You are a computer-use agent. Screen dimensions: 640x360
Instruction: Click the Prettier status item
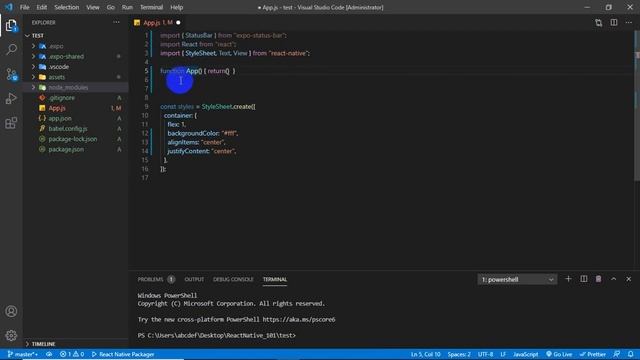pos(593,354)
